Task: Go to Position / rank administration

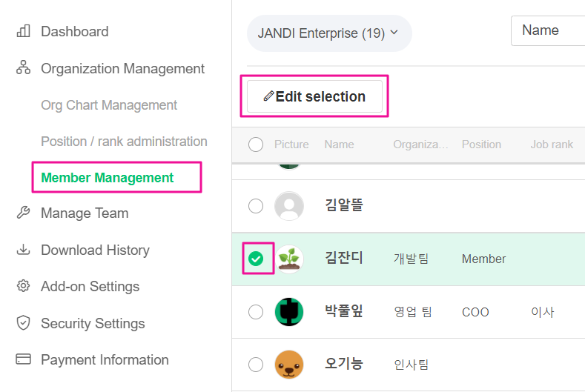Action: 124,141
